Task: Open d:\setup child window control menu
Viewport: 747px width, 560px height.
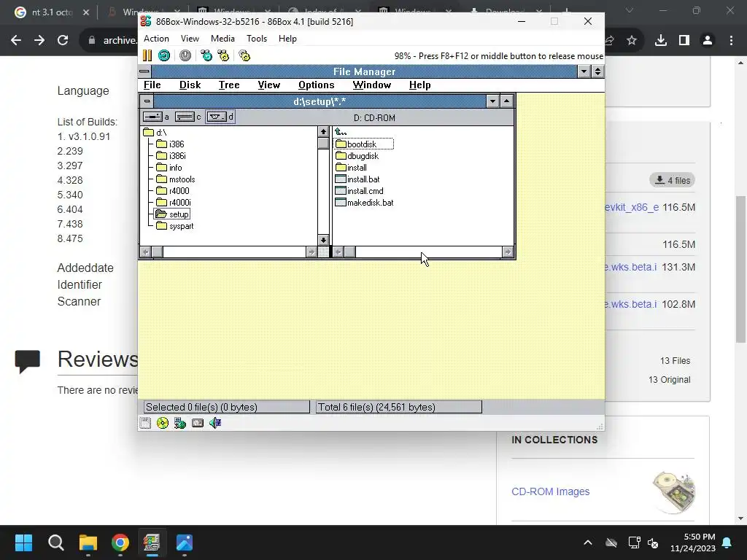Action: pyautogui.click(x=147, y=101)
